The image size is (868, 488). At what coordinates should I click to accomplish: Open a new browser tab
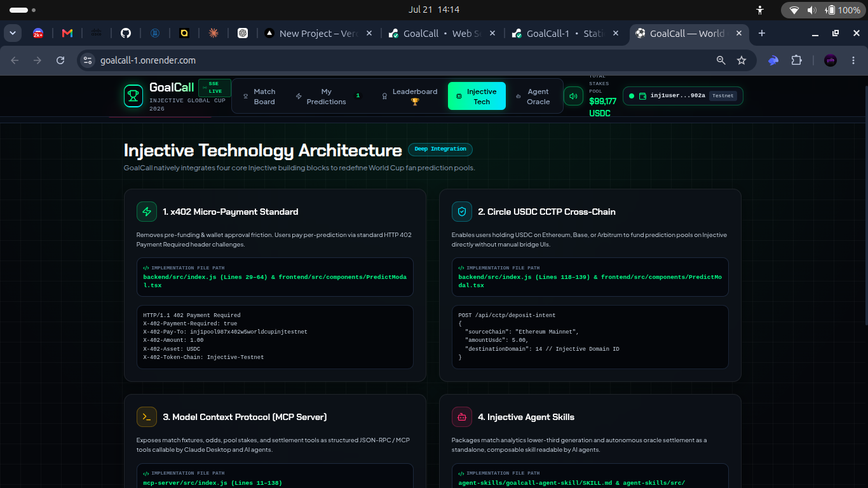[762, 33]
